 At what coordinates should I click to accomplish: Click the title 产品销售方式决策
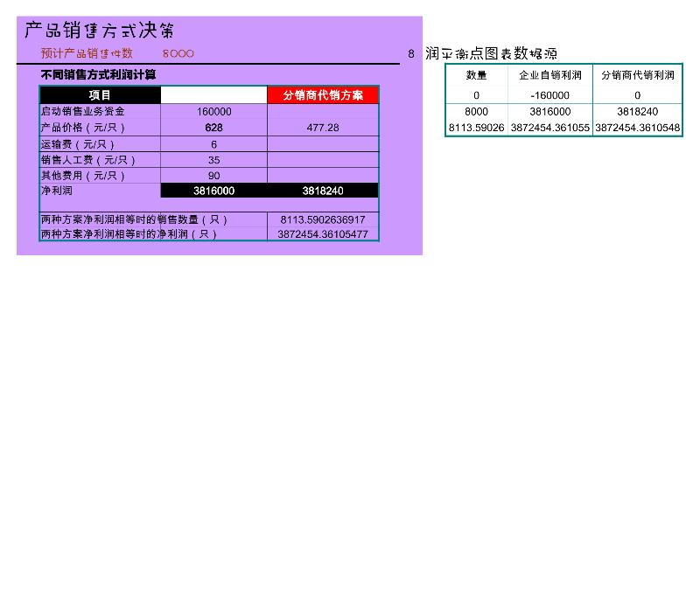click(99, 31)
